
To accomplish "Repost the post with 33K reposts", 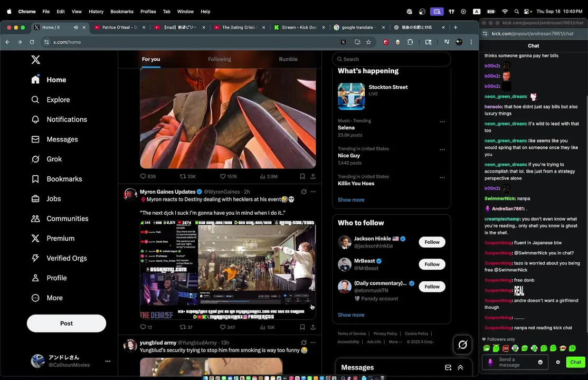I will click(x=187, y=176).
